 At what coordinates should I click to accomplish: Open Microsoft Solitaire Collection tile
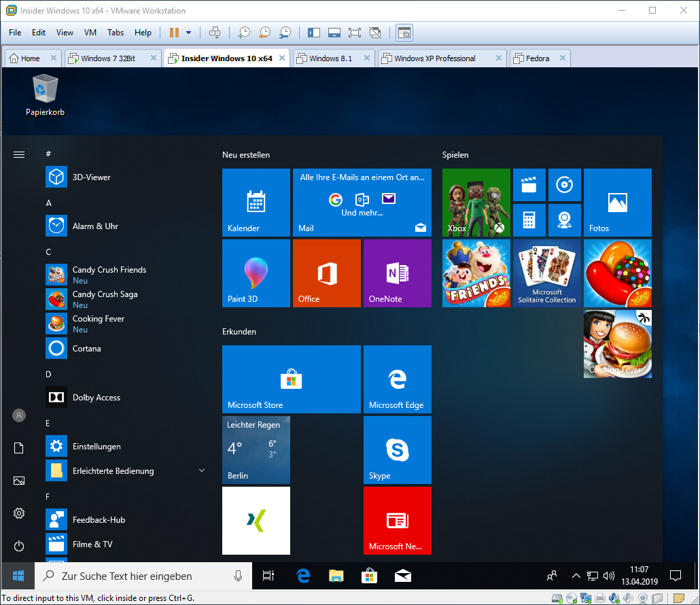pyautogui.click(x=547, y=273)
